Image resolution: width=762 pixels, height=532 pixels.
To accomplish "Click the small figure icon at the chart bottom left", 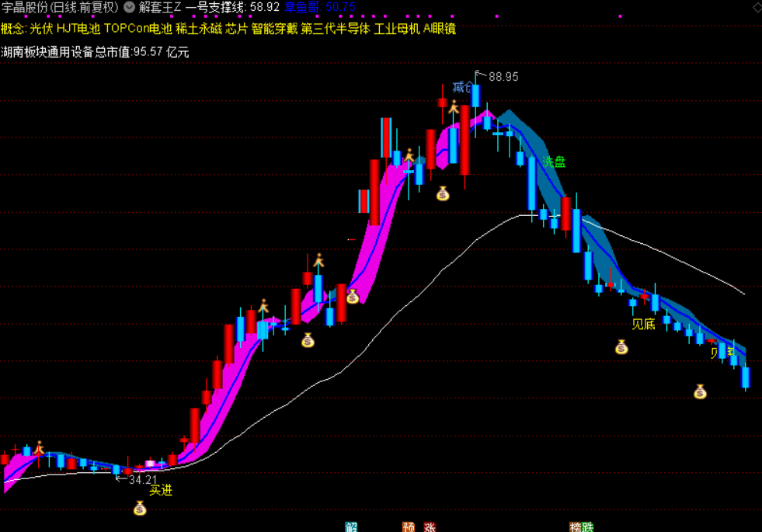I will (x=40, y=448).
